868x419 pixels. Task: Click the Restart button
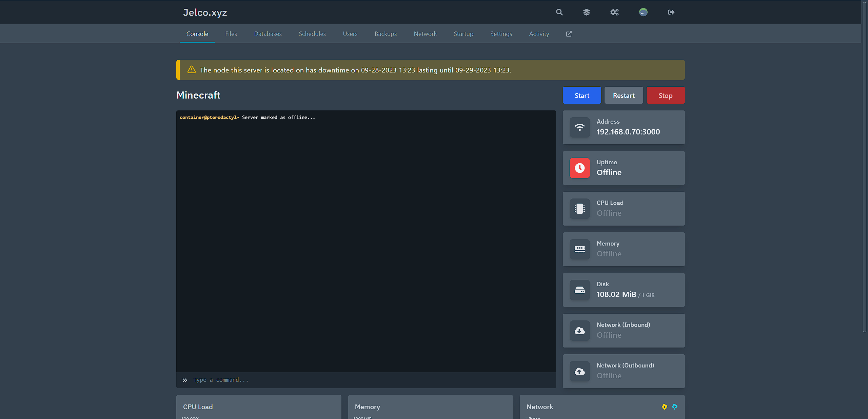[624, 95]
